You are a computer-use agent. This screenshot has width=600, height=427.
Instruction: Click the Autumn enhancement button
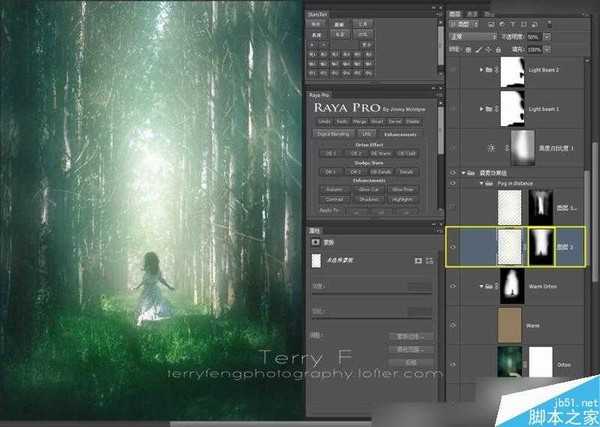click(x=334, y=189)
